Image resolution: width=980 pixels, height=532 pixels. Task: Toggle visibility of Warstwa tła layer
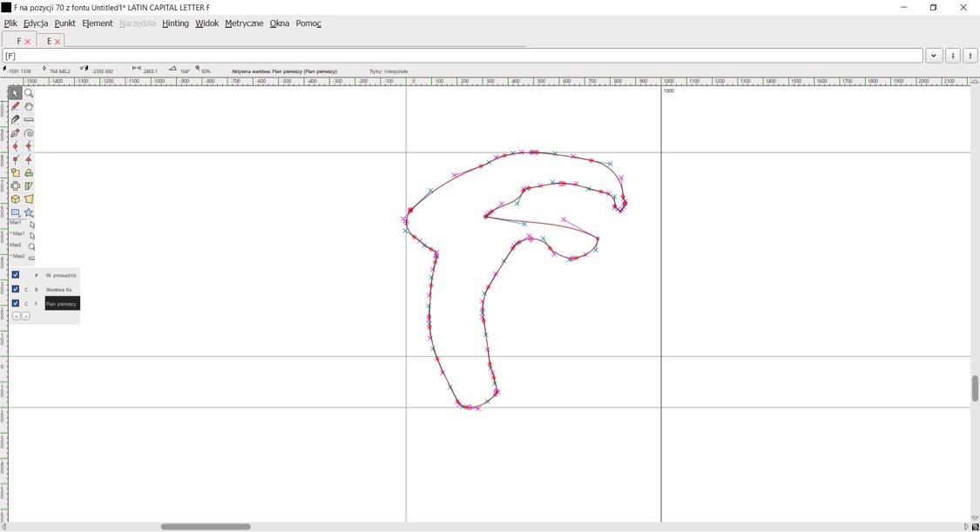[x=16, y=289]
